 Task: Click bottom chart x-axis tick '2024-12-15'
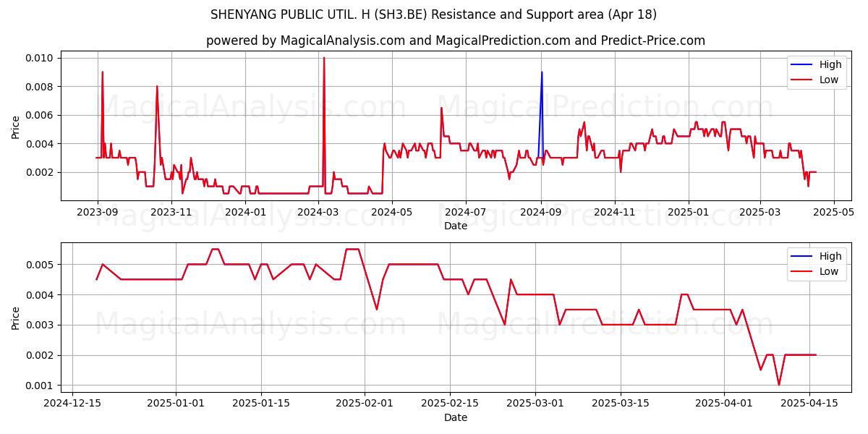(72, 404)
